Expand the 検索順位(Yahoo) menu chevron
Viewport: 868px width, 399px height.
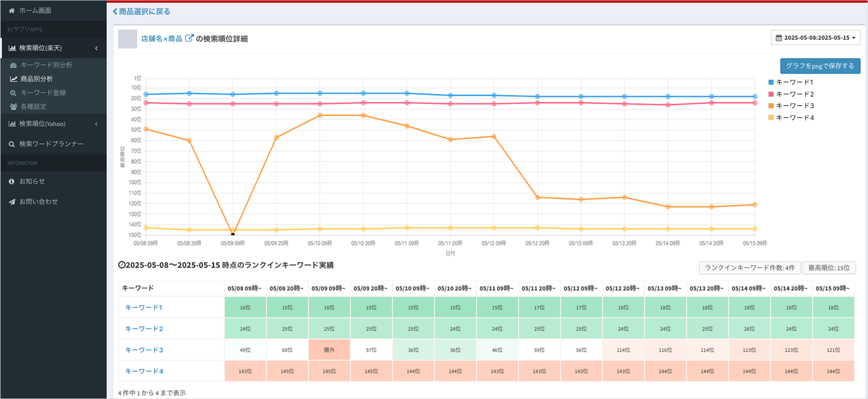pos(96,124)
